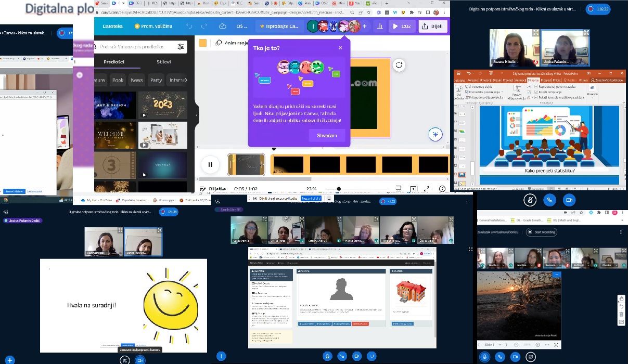Image resolution: width=628 pixels, height=364 pixels.
Task: Select the first chalkboard clip in Canva timeline
Action: point(247,165)
